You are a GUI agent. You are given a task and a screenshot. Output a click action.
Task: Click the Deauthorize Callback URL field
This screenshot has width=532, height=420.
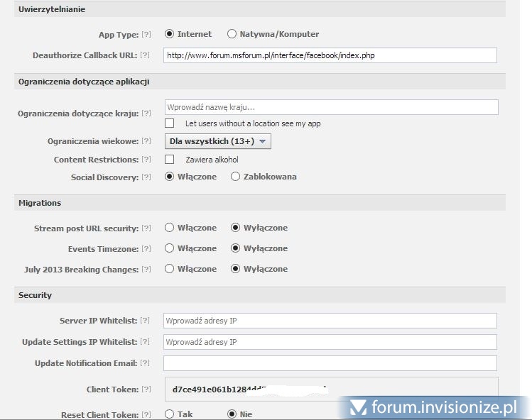coord(330,55)
